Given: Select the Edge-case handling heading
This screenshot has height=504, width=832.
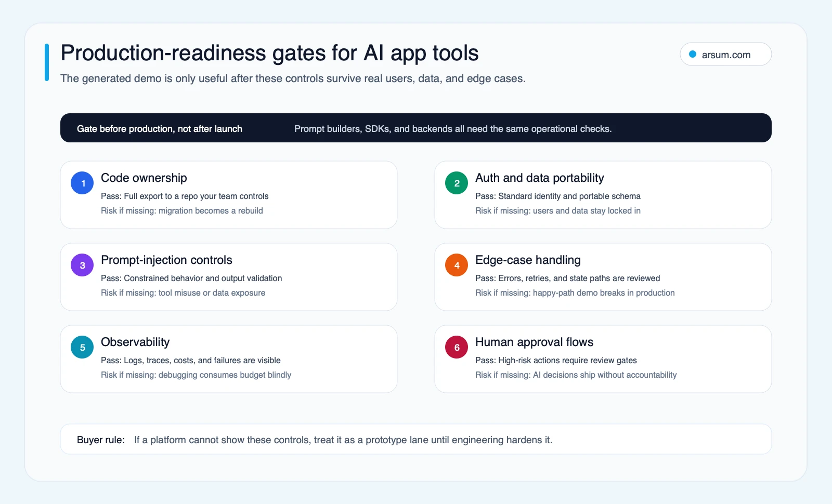Looking at the screenshot, I should click(x=528, y=260).
